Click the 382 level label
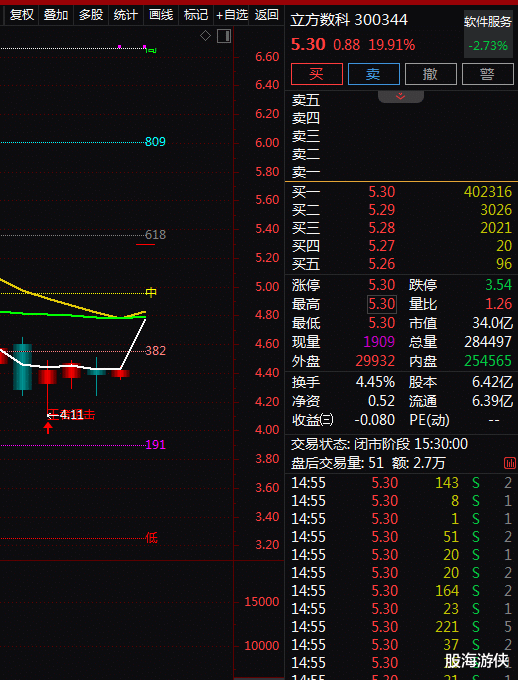The width and height of the screenshot is (518, 680). coord(155,350)
